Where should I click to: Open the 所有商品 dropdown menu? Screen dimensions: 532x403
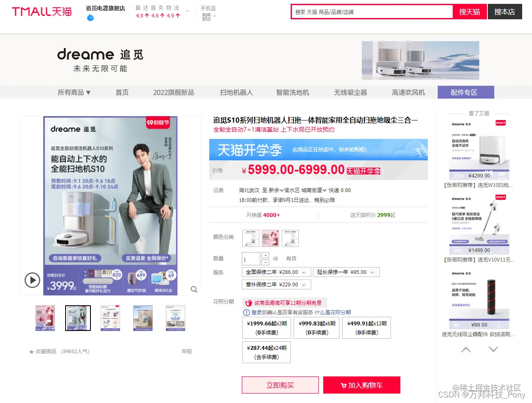(74, 92)
